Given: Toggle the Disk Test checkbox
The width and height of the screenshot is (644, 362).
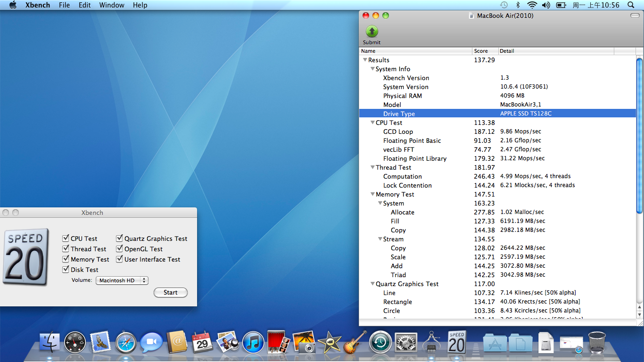Looking at the screenshot, I should click(x=66, y=270).
